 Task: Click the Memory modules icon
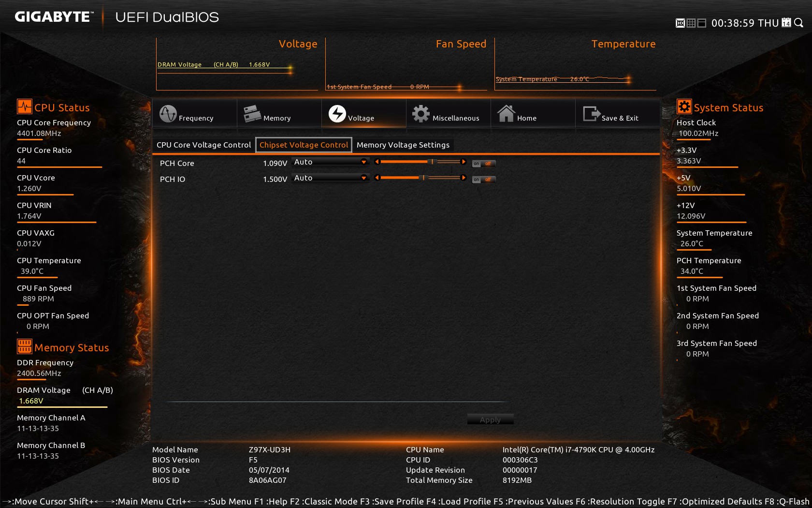pos(252,114)
